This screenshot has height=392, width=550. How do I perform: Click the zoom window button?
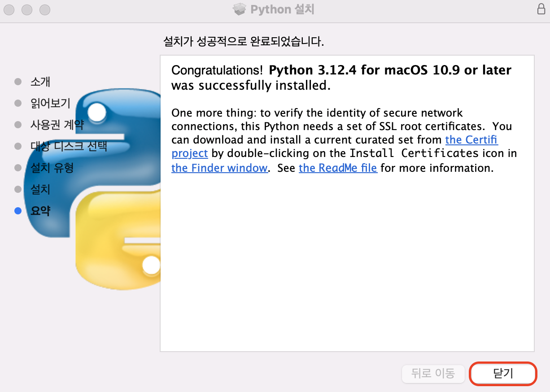[x=45, y=9]
